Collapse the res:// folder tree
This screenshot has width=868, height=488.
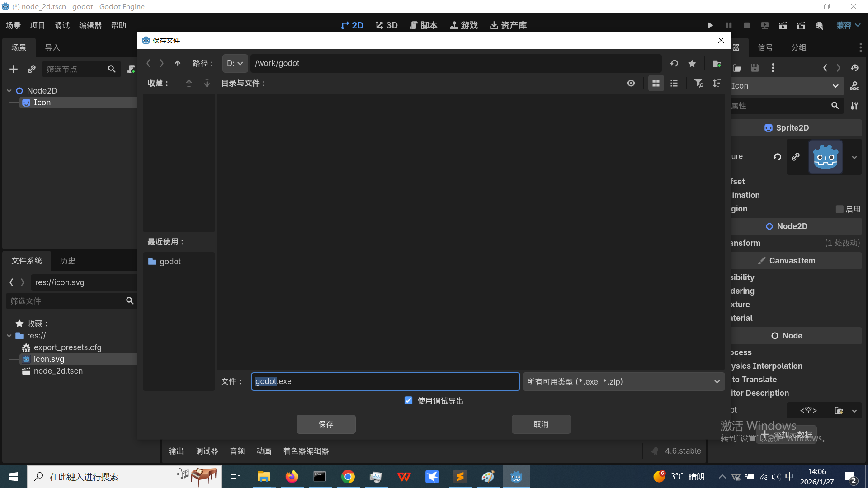pos(9,336)
